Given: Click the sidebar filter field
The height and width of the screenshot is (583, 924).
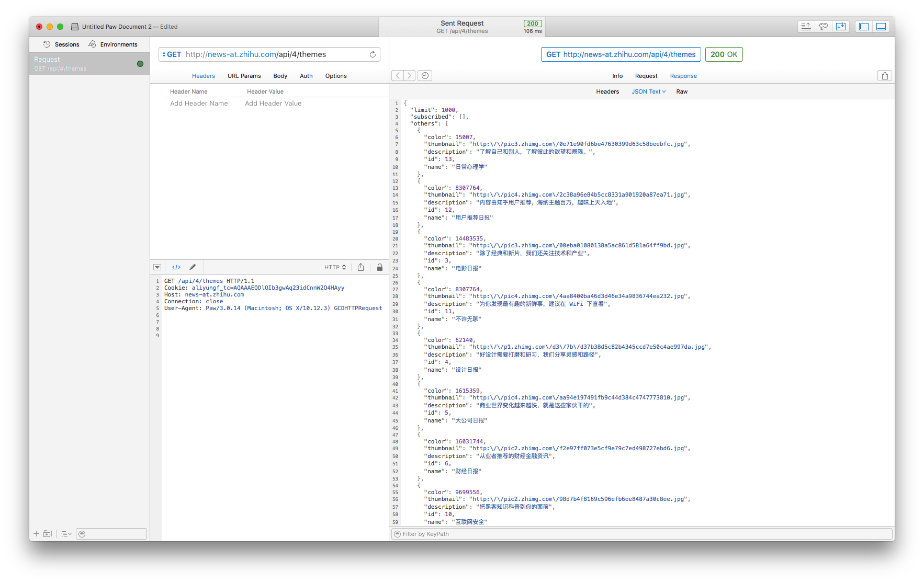Looking at the screenshot, I should [111, 534].
